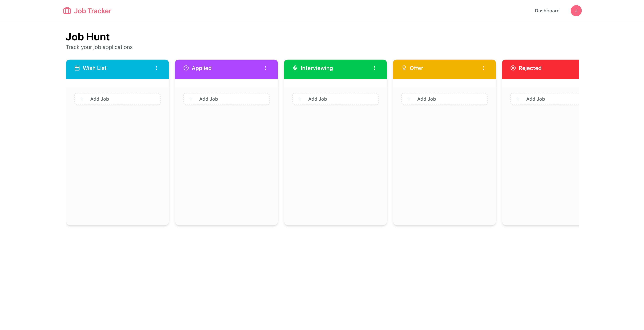Click the award icon on Offer header
Viewport: 644px width, 330px height.
coord(404,68)
